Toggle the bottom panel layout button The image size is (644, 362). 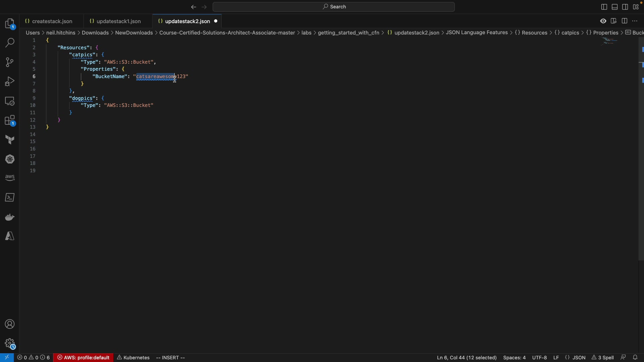point(615,7)
